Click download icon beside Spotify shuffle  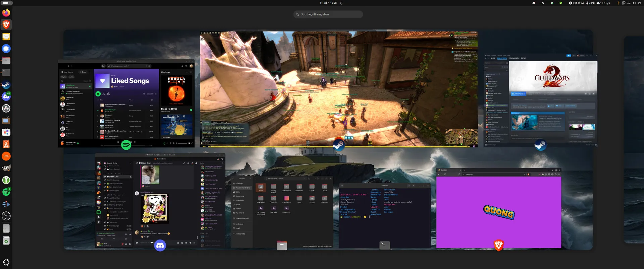[x=109, y=94]
